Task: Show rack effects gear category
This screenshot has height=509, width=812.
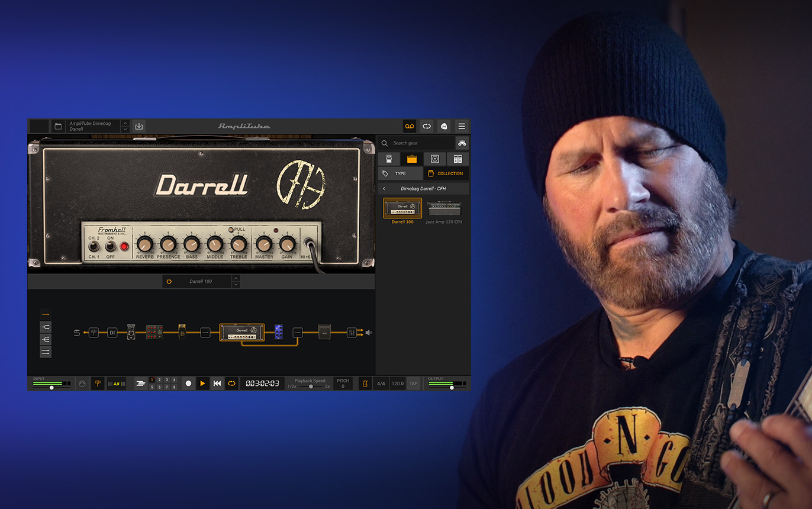Action: click(x=457, y=159)
